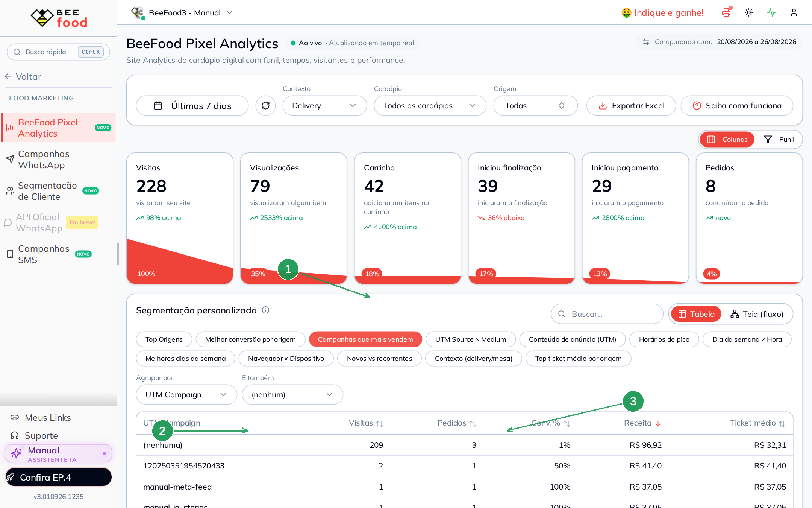
Task: Sort the table by Receita column
Action: [642, 423]
